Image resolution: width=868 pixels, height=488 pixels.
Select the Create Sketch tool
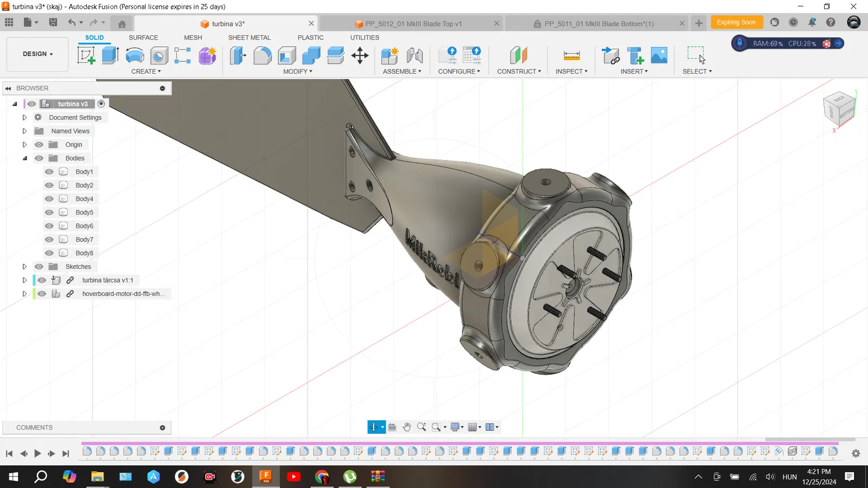tap(86, 55)
